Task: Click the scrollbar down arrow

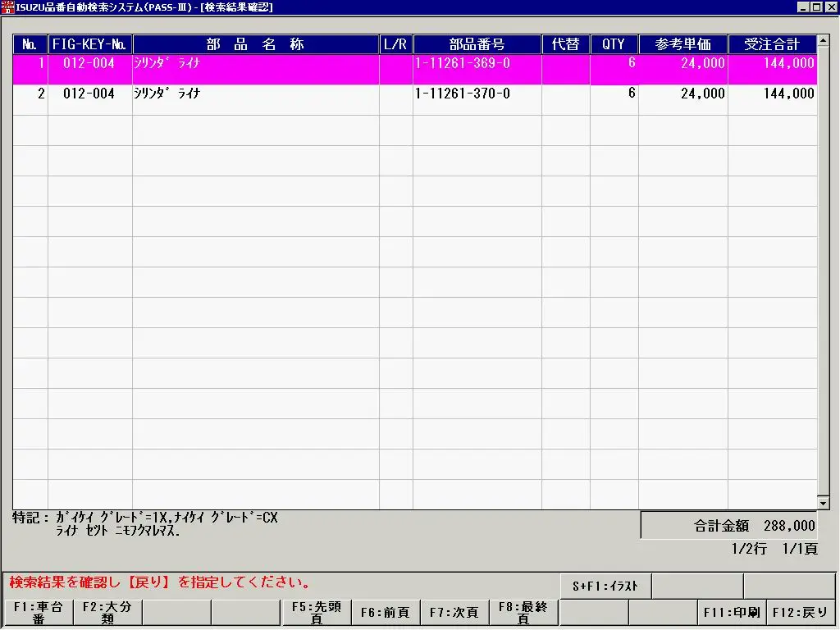Action: [824, 503]
